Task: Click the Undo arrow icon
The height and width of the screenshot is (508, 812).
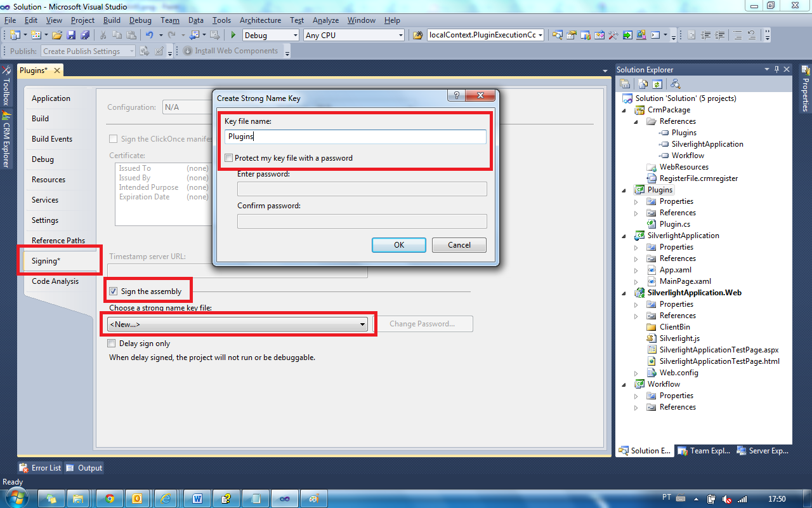Action: point(149,36)
